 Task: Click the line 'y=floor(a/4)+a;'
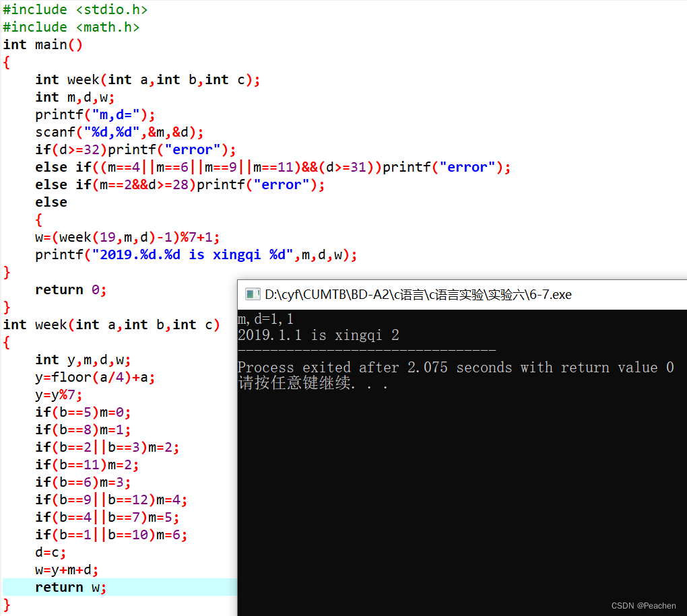(95, 377)
